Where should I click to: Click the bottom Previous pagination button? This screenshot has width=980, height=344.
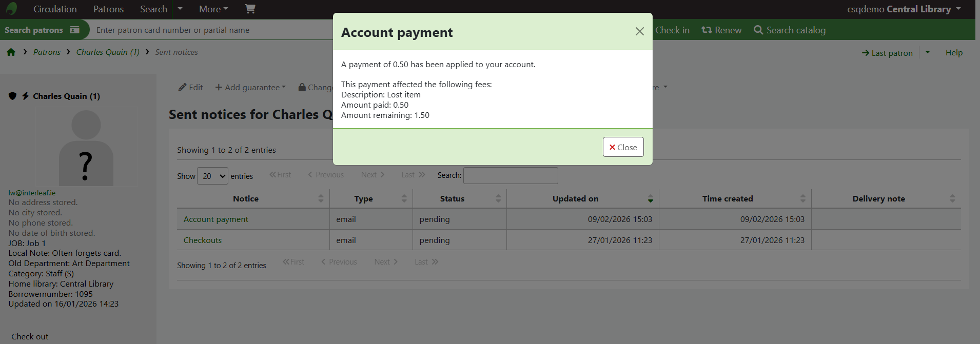[x=339, y=262]
